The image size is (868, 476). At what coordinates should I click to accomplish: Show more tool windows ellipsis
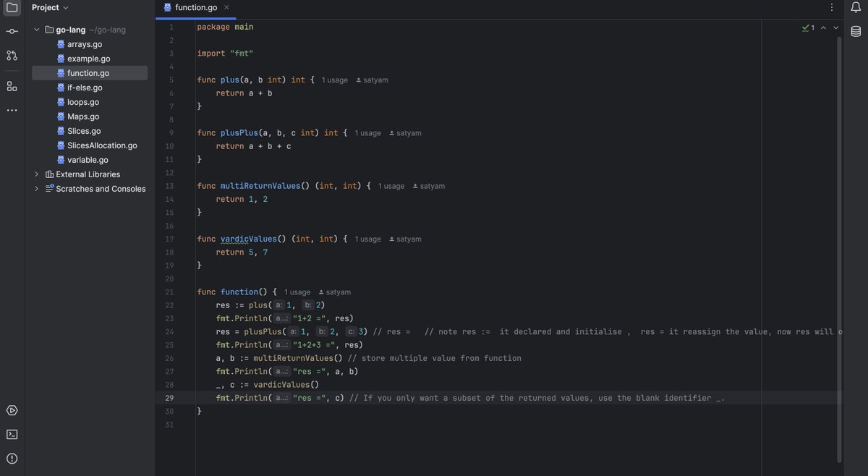coord(12,110)
